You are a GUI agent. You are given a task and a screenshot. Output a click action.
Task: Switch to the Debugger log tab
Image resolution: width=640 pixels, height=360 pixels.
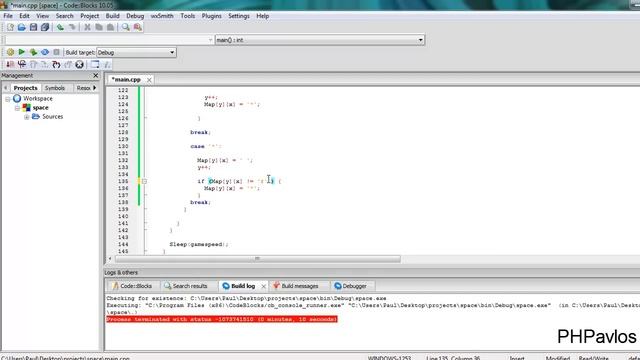[351, 286]
